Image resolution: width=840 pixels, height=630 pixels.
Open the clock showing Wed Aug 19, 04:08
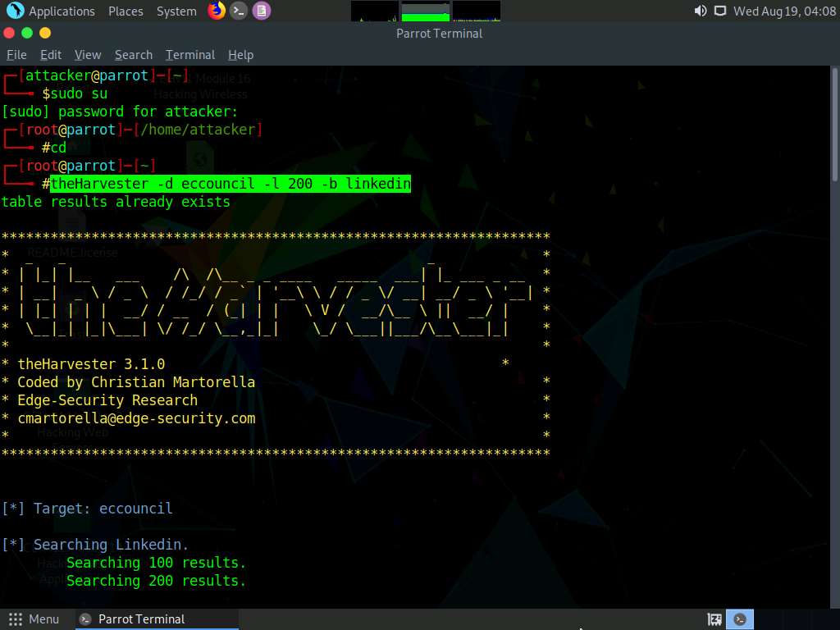(784, 11)
